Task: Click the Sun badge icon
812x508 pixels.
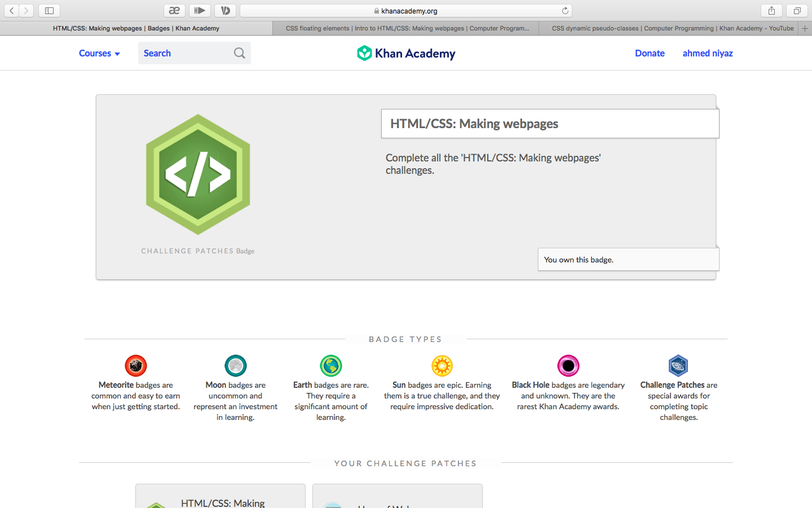Action: (x=442, y=366)
